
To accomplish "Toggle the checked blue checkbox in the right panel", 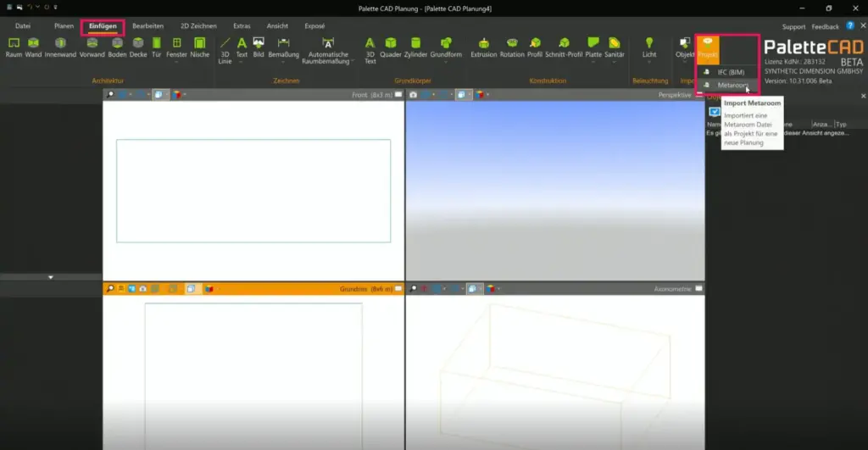I will [x=715, y=111].
